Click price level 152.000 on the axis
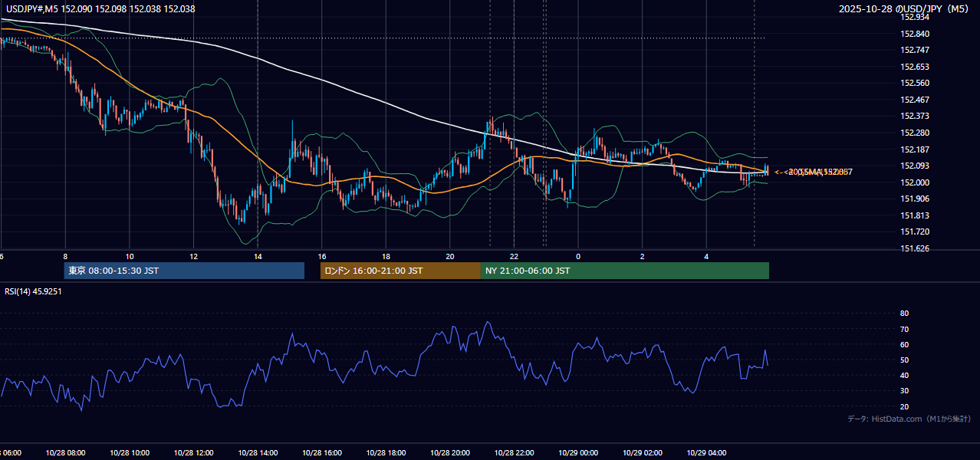 (915, 182)
